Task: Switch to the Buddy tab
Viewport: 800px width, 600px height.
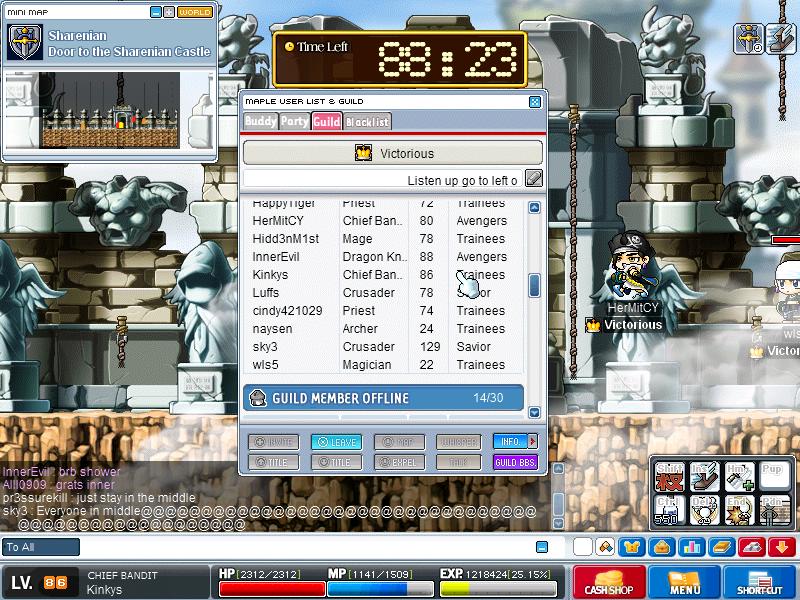Action: (x=260, y=121)
